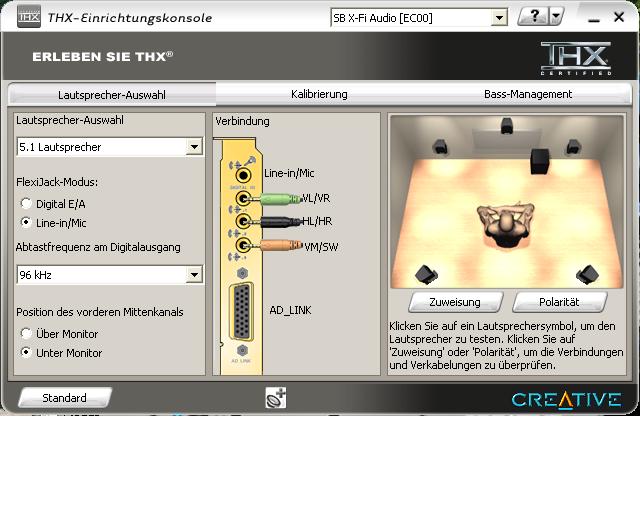Click the Line-in/Mic connection label
Image resolution: width=640 pixels, height=512 pixels.
coord(289,173)
